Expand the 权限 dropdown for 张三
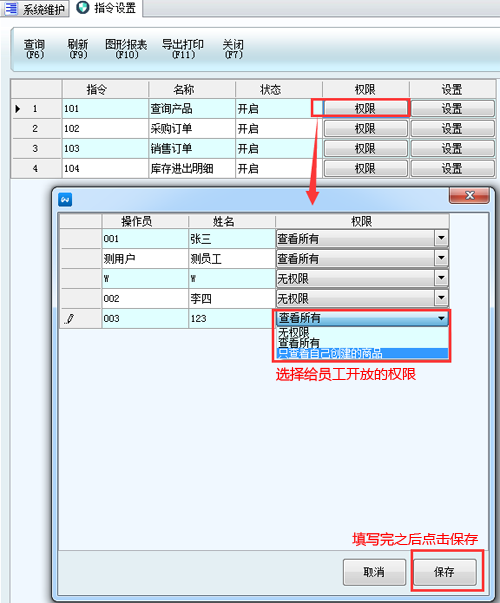Viewport: 500px width, 603px height. click(x=441, y=238)
